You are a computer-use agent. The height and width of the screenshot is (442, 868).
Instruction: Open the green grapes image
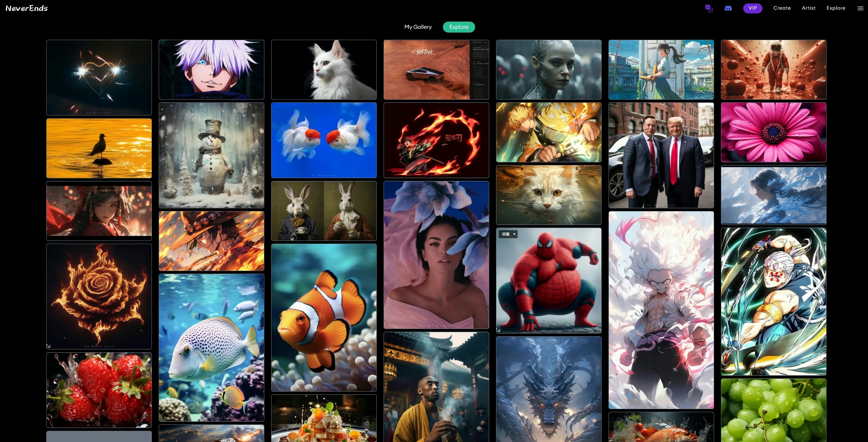774,410
